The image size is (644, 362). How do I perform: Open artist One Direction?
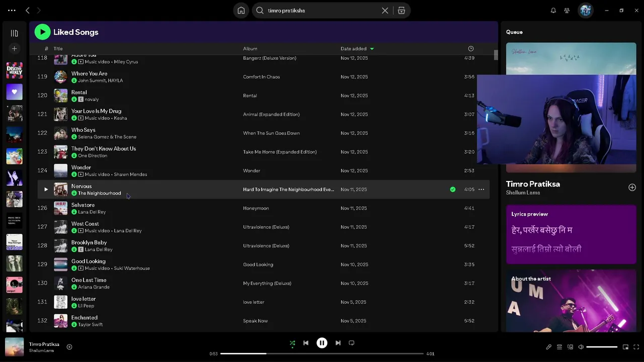(93, 156)
